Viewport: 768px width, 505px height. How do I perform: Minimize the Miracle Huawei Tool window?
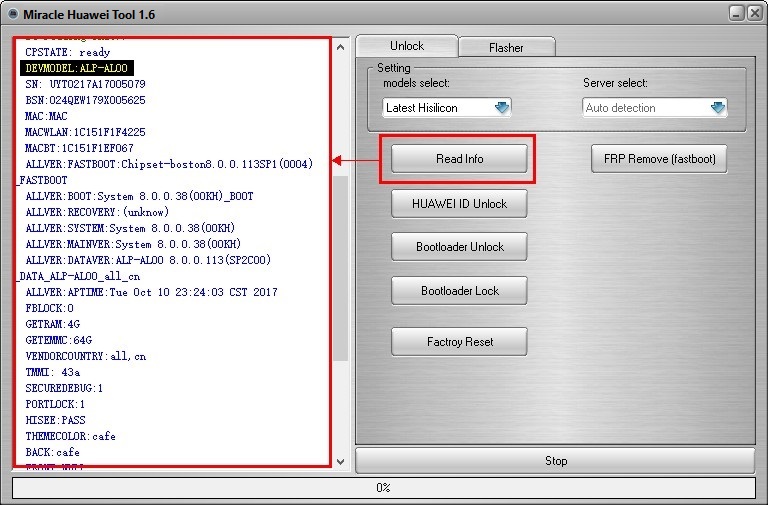[735, 13]
